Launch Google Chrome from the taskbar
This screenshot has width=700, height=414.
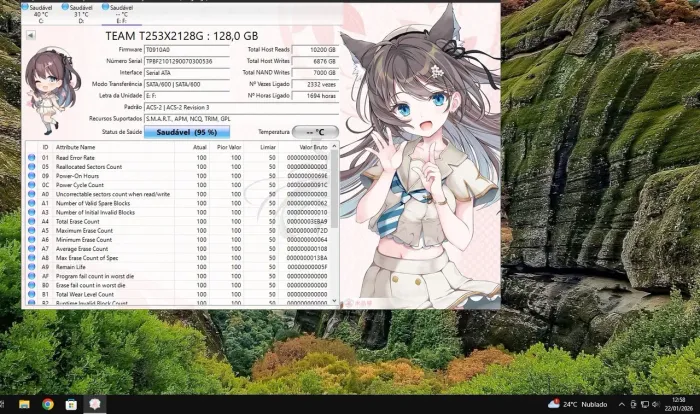click(x=48, y=404)
